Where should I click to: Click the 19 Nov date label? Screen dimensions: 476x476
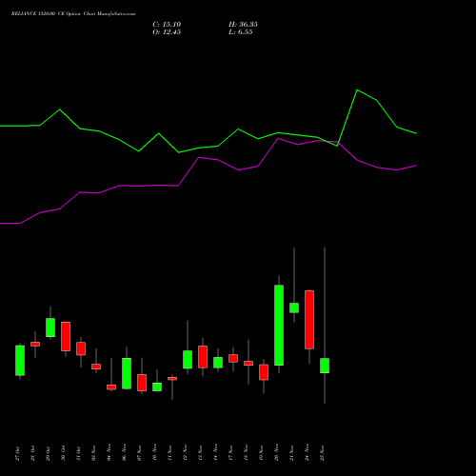click(261, 453)
